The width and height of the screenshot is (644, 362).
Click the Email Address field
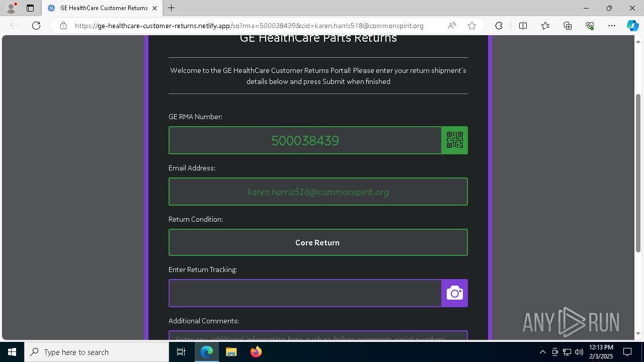click(318, 192)
